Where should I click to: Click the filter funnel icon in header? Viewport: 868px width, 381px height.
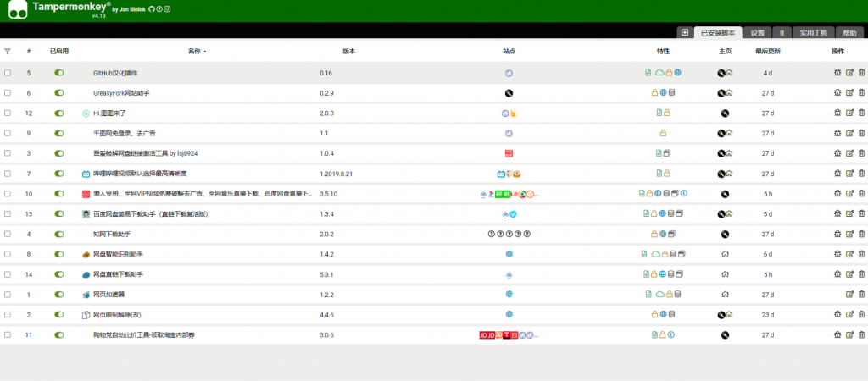(x=7, y=51)
